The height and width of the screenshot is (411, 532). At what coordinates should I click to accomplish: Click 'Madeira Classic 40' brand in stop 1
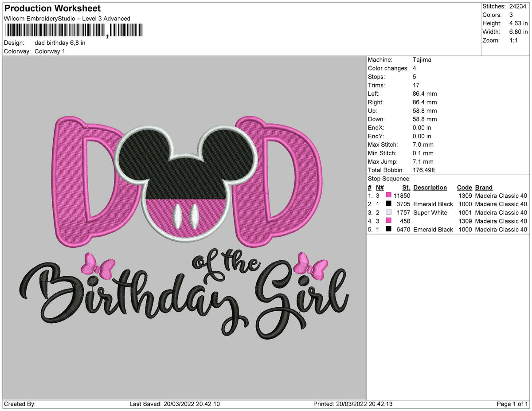(501, 196)
